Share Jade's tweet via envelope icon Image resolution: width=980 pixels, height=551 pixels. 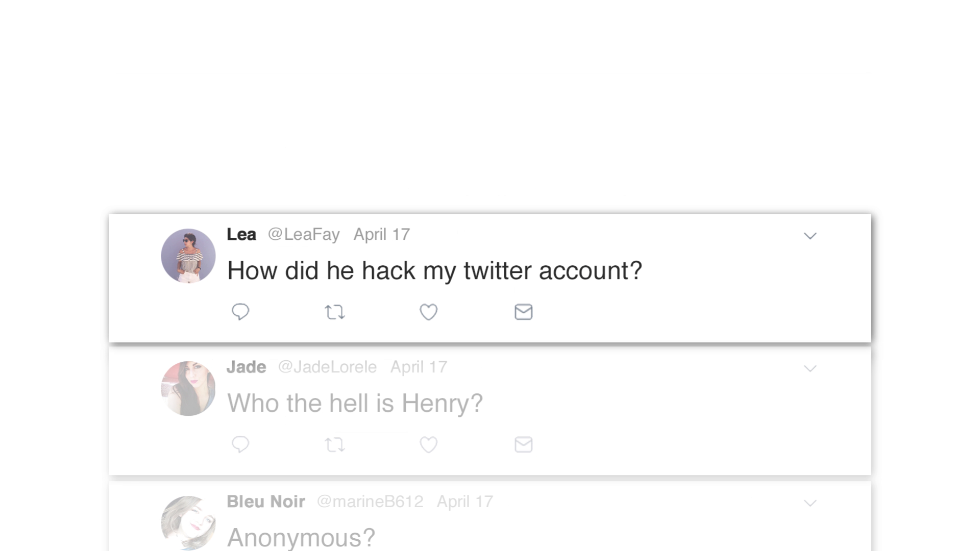tap(524, 444)
